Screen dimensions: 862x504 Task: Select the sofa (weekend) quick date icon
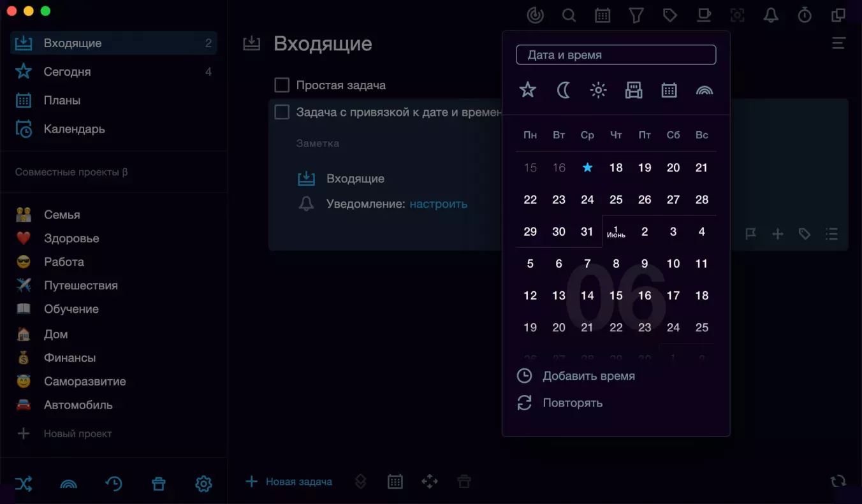(x=634, y=90)
